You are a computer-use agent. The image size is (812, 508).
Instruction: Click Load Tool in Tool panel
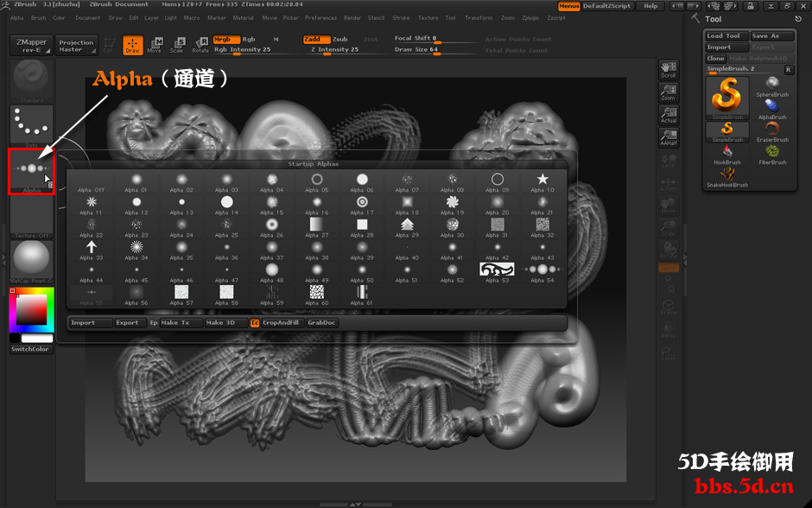click(727, 35)
